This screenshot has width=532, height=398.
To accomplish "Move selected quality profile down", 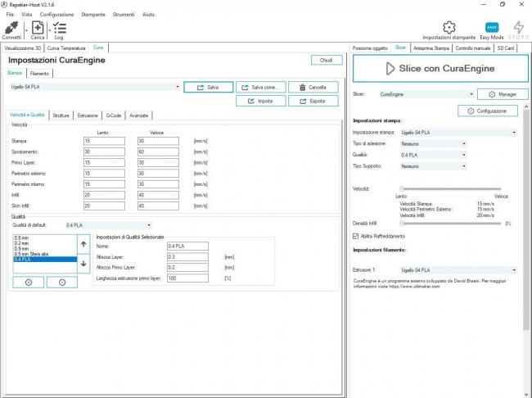I will point(83,263).
